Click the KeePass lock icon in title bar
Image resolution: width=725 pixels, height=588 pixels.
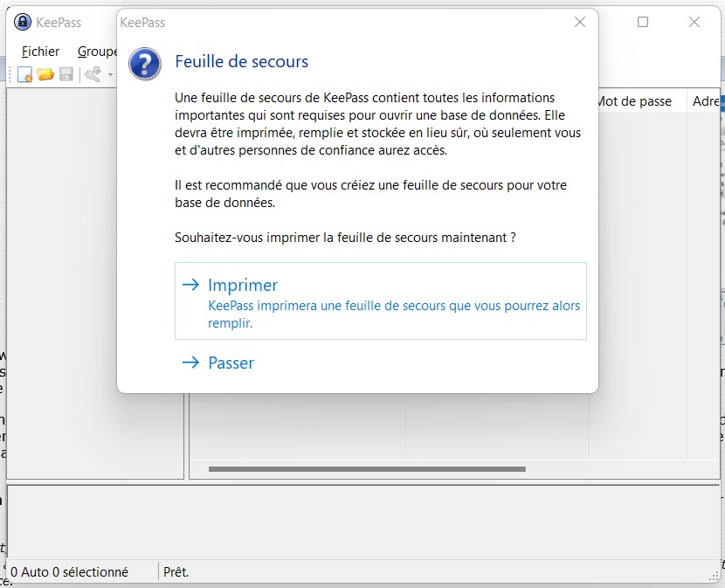23,23
